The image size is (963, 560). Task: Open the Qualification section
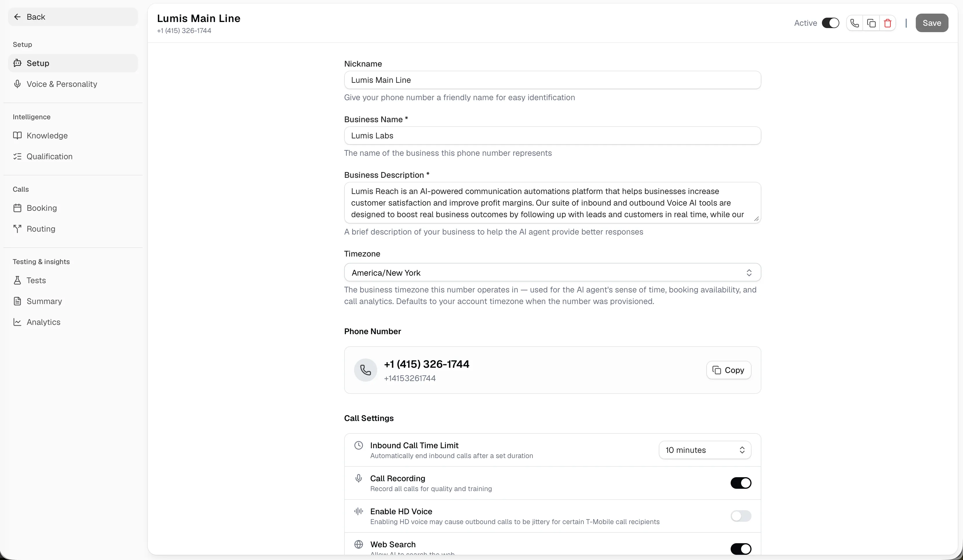73,157
